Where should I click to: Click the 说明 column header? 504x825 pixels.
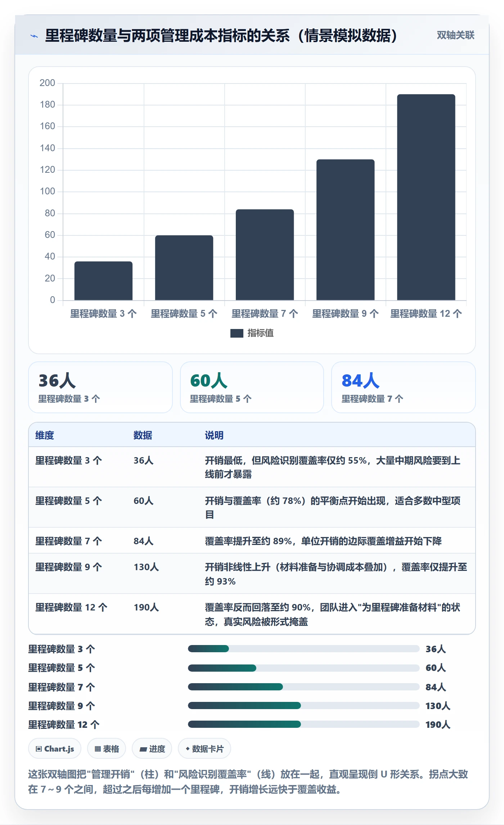(x=214, y=435)
